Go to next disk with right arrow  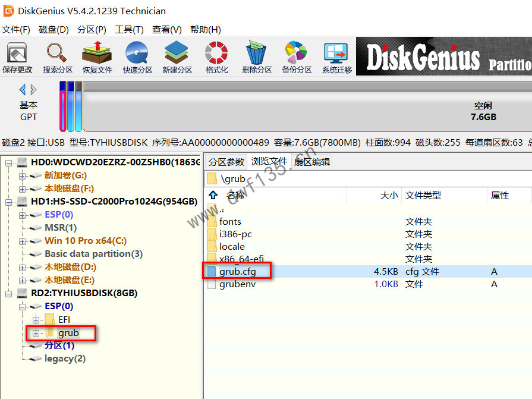33,90
